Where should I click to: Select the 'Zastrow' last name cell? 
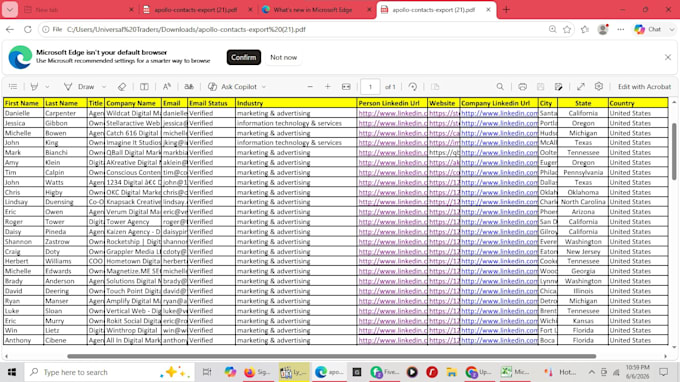tap(65, 242)
